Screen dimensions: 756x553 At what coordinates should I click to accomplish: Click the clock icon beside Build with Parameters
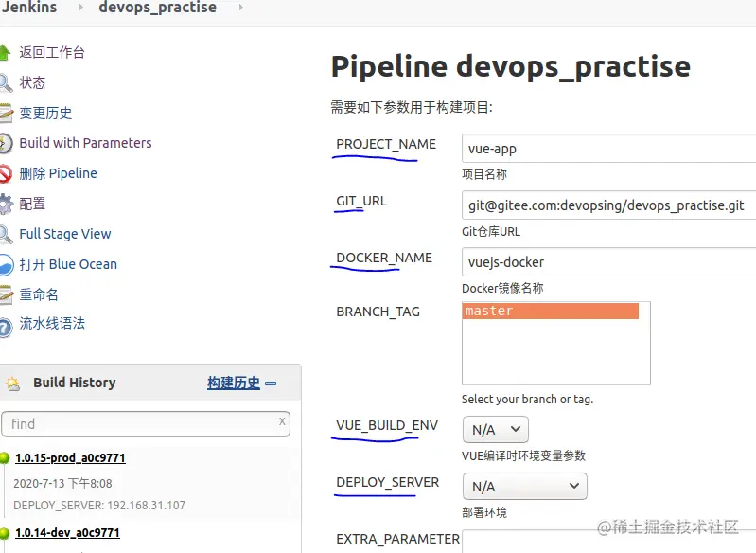(6, 143)
